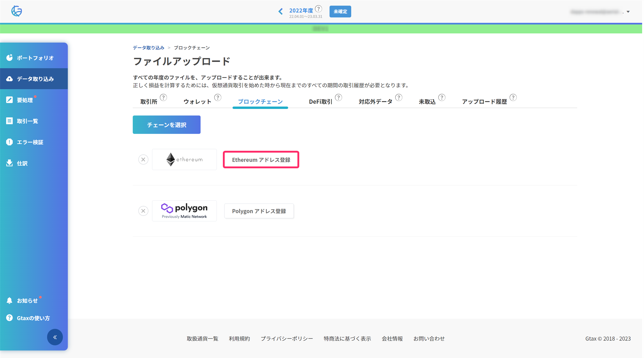Open help icon beside 未取込 tab
This screenshot has width=644, height=358.
click(x=442, y=97)
